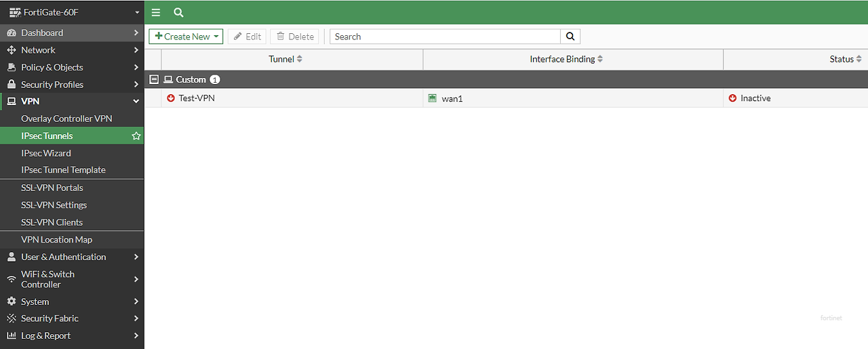Collapse the Custom group minus box
Image resolution: width=868 pixels, height=349 pixels.
point(154,79)
